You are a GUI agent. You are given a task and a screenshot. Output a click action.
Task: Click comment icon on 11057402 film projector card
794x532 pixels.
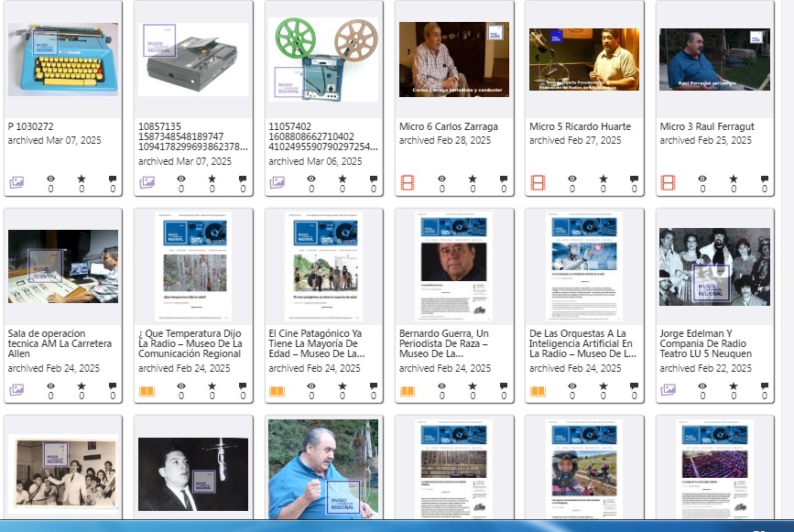pos(374,179)
